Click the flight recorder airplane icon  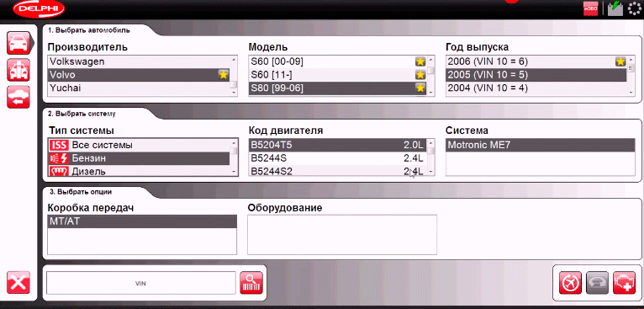click(x=571, y=283)
